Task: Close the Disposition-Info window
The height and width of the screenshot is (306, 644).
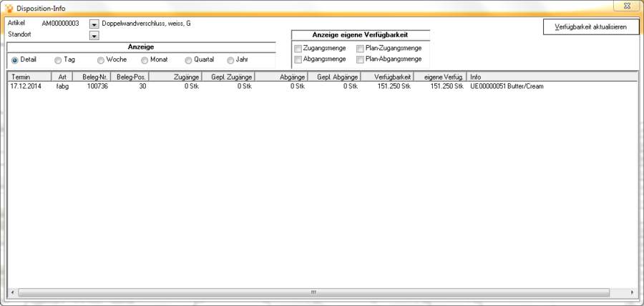Action: click(627, 5)
